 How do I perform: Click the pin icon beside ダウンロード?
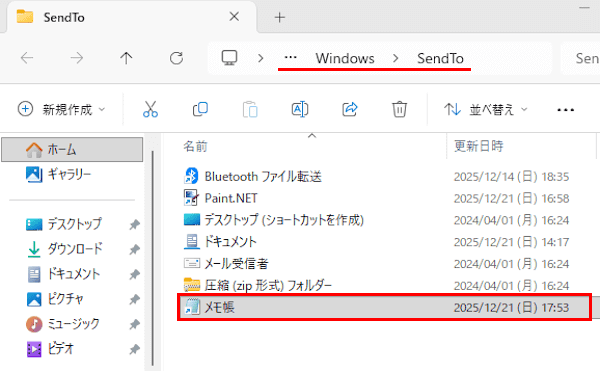coord(134,249)
